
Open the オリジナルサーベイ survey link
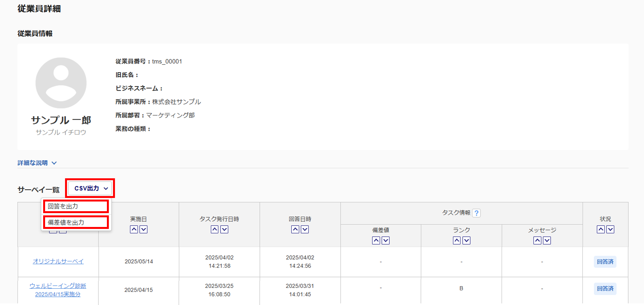pyautogui.click(x=58, y=261)
